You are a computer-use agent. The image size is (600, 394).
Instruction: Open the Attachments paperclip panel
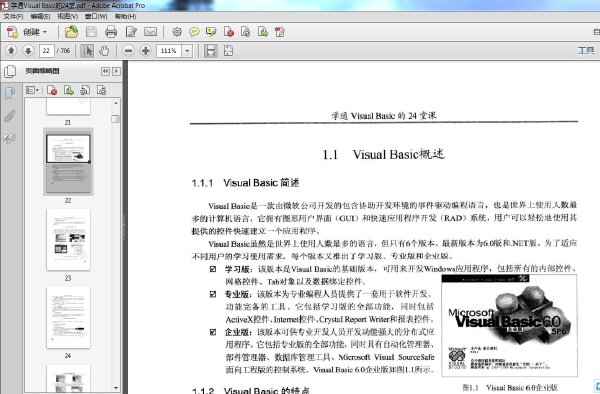10,116
